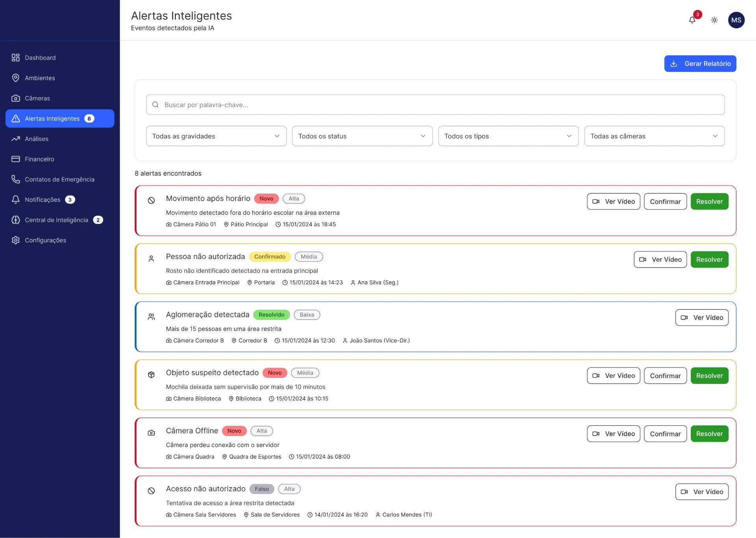Click the search magnifier icon
This screenshot has width=756, height=538.
pyautogui.click(x=156, y=105)
